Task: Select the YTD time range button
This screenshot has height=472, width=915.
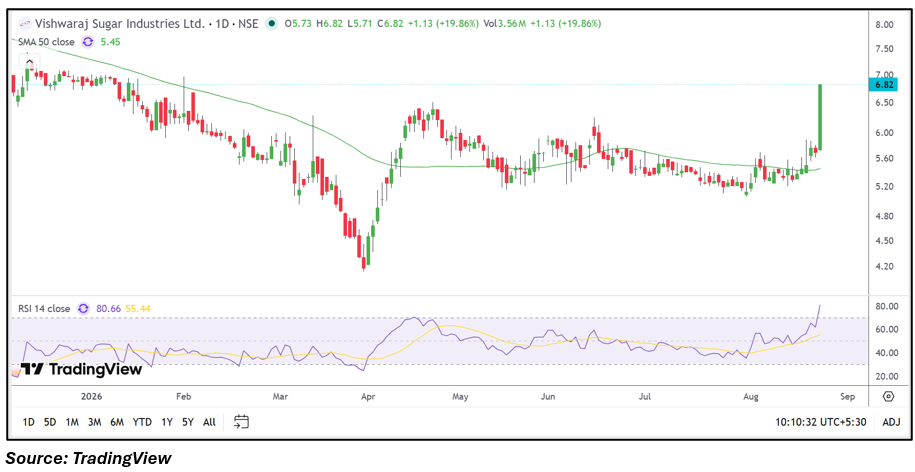Action: 142,422
